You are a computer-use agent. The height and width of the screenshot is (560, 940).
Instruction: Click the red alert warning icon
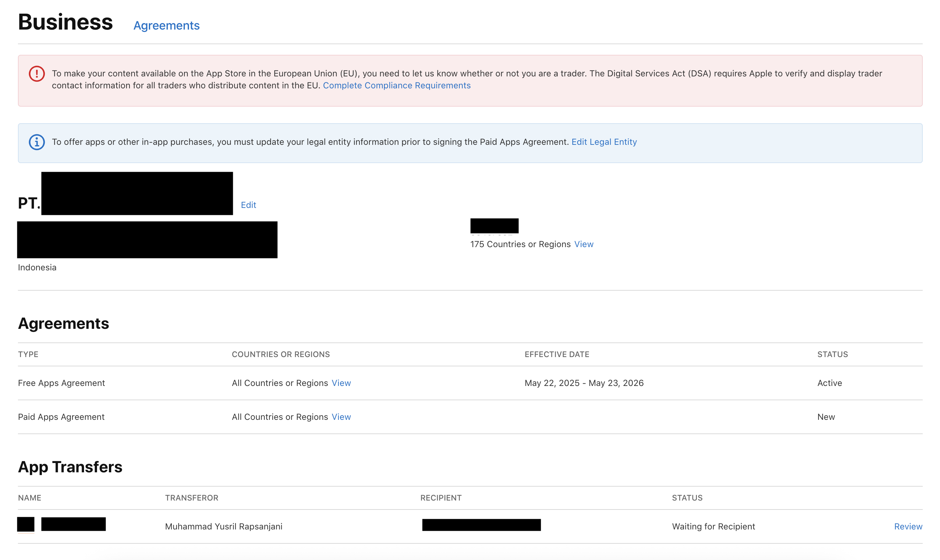(x=37, y=74)
